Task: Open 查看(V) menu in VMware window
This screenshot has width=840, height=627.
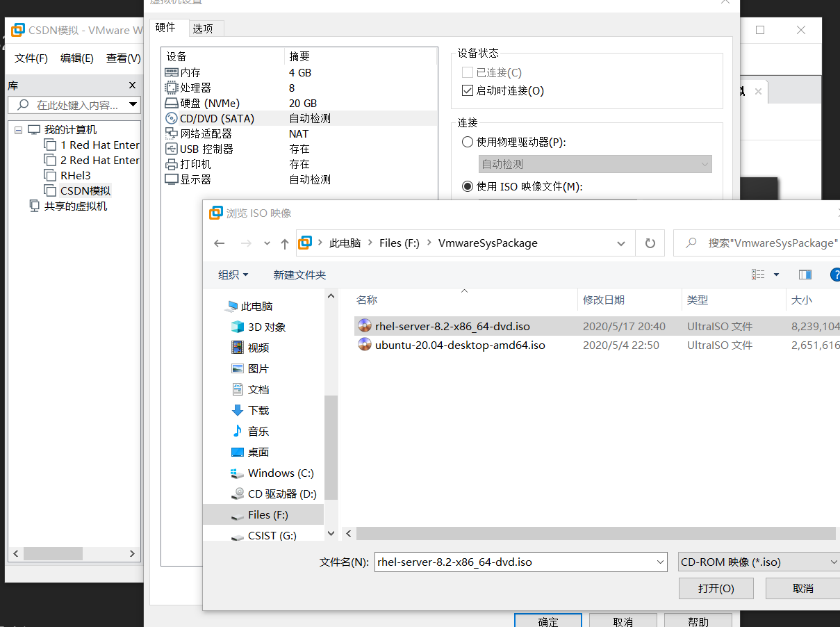Action: coord(124,58)
